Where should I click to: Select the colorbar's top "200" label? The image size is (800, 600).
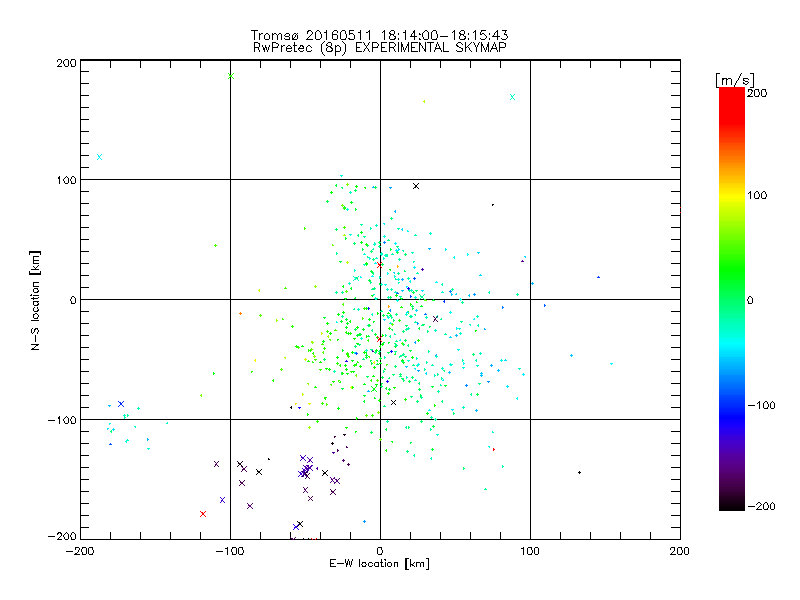(757, 93)
